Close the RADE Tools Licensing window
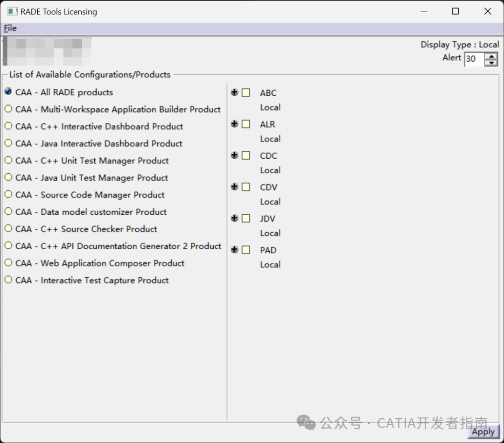Screen dimensions: 504x443 coord(488,11)
